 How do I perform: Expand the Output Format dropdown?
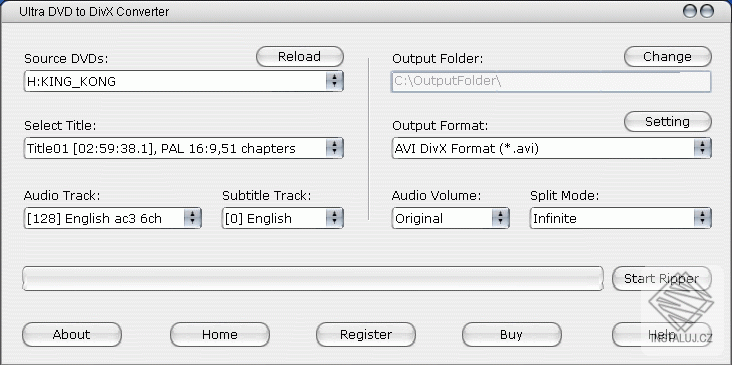coord(551,148)
